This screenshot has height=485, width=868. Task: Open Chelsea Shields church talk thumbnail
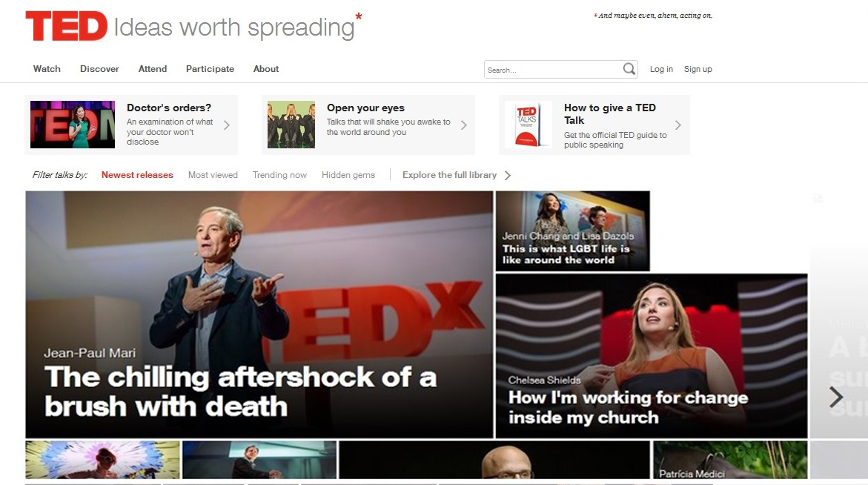pyautogui.click(x=652, y=356)
